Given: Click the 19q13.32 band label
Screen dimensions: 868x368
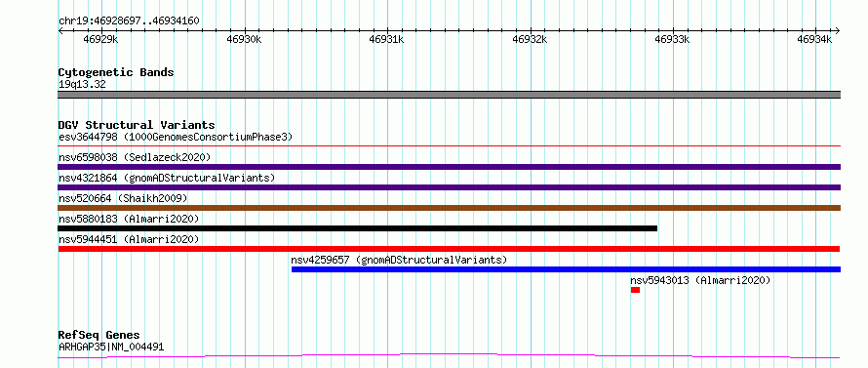Looking at the screenshot, I should point(82,84).
